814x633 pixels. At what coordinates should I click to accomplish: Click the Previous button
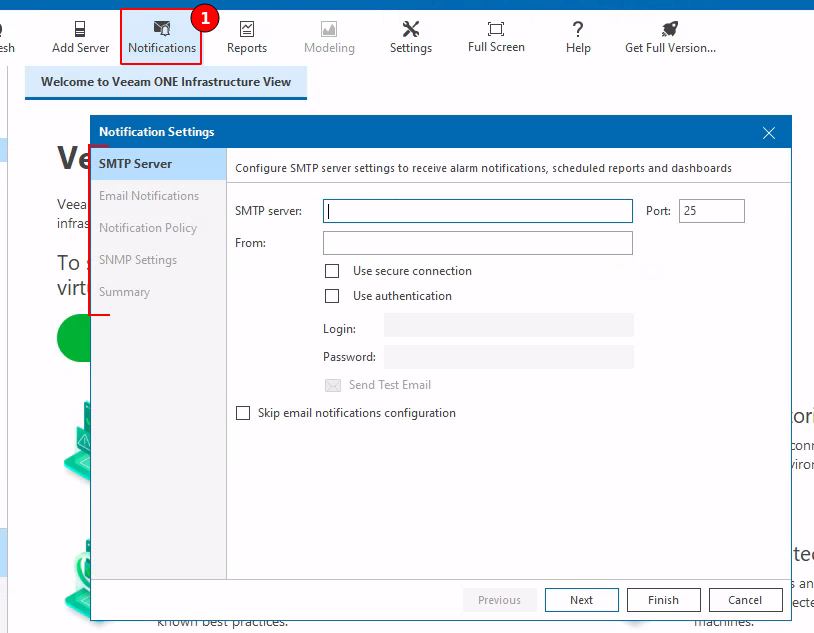coord(499,600)
